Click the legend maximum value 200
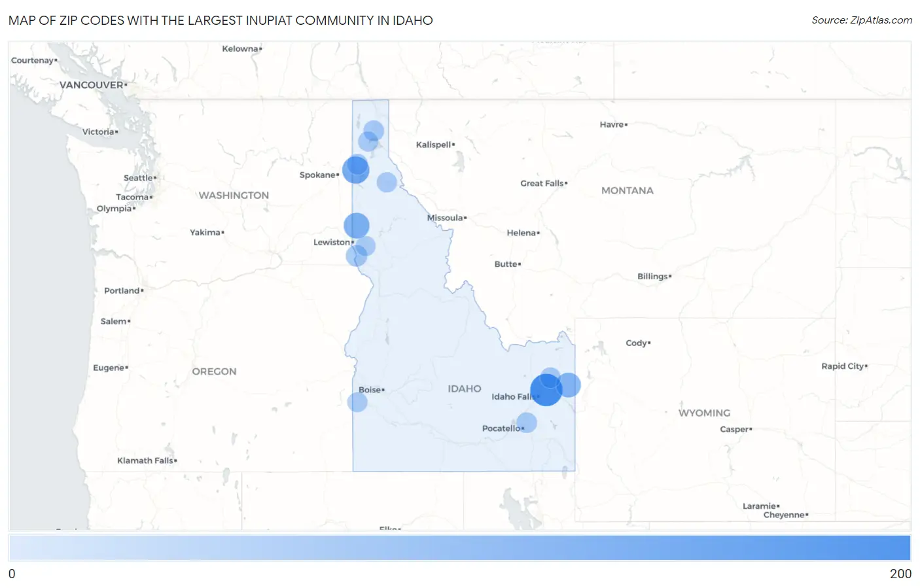This screenshot has width=920, height=588. point(900,574)
